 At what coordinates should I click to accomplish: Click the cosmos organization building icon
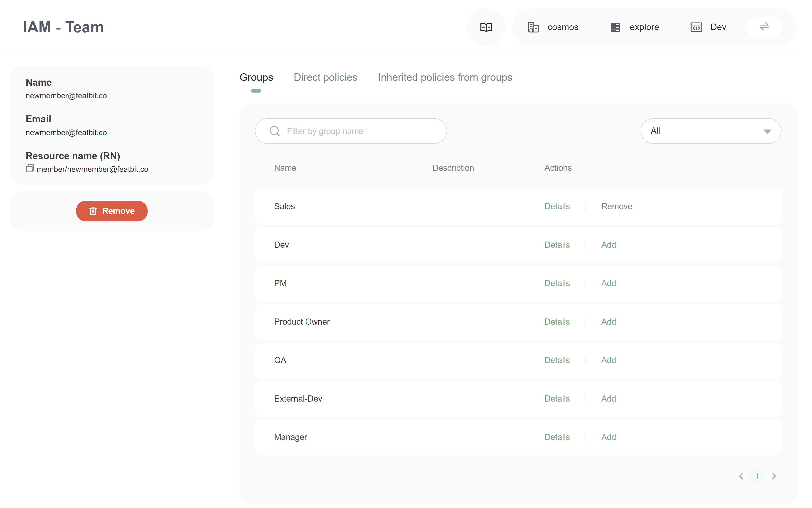pos(533,27)
